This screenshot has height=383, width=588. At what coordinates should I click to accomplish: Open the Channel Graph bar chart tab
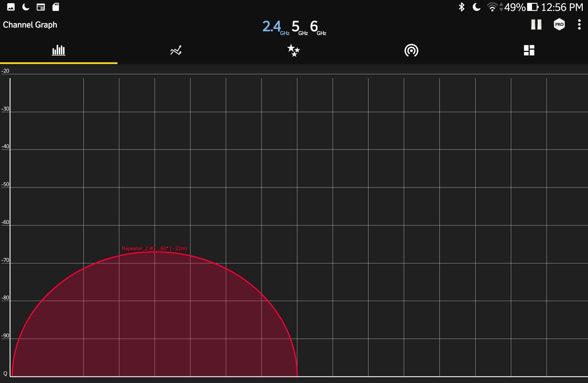59,51
